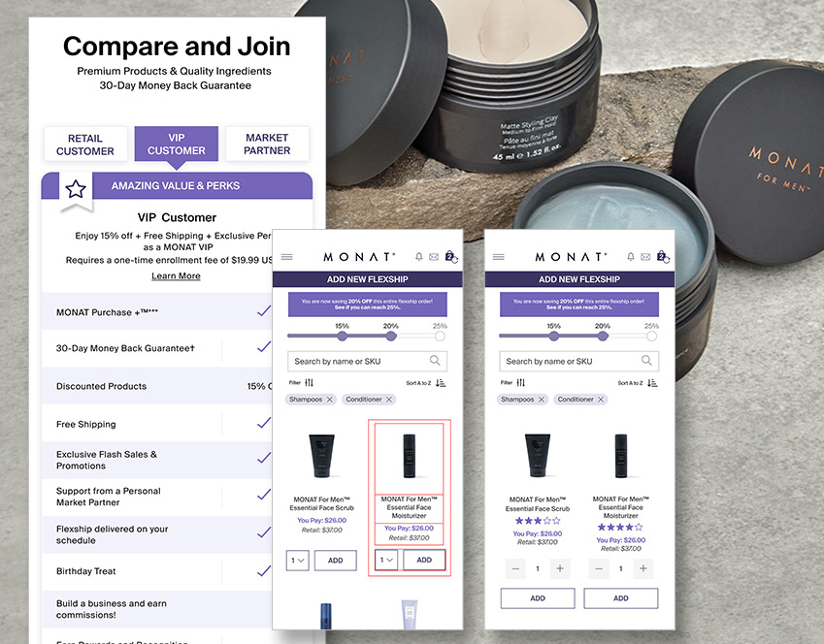824x644 pixels.
Task: Click Sort A to Z icon in right phone
Action: coord(652,383)
